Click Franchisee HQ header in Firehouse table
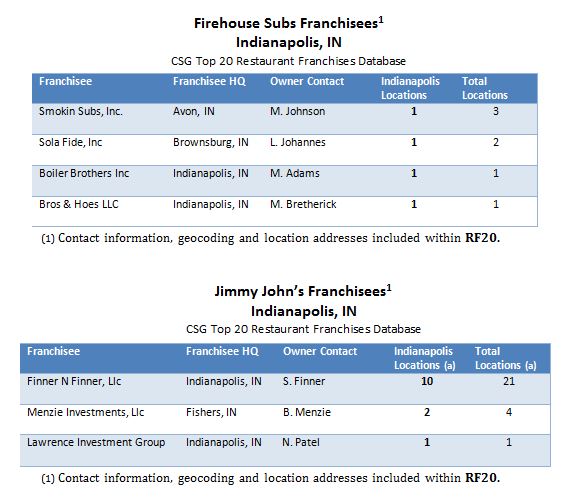The image size is (565, 498). (x=209, y=81)
